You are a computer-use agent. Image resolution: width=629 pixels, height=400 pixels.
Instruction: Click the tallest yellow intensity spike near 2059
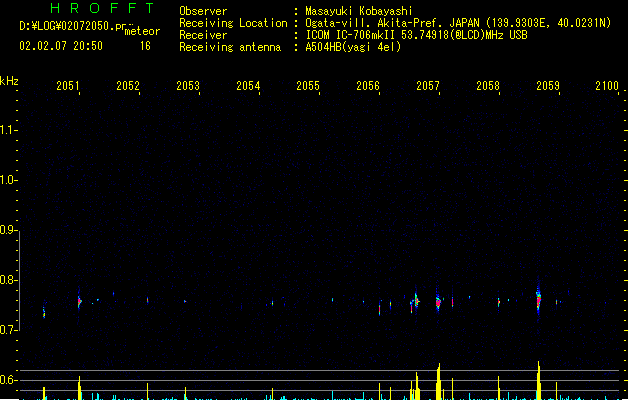[538, 380]
